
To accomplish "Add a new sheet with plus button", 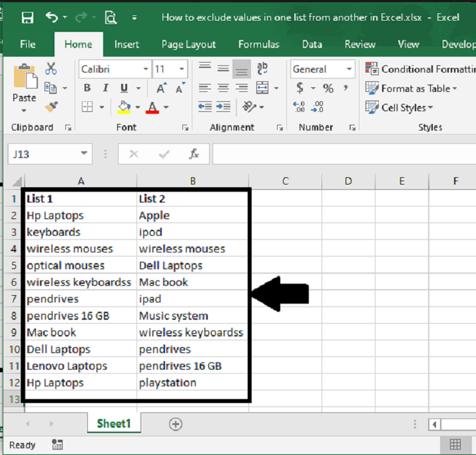I will (176, 424).
